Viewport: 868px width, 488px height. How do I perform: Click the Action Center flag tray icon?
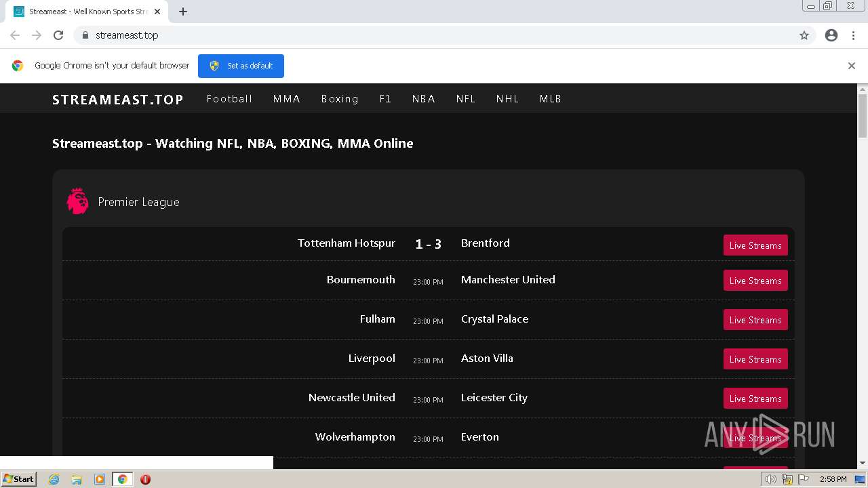804,479
